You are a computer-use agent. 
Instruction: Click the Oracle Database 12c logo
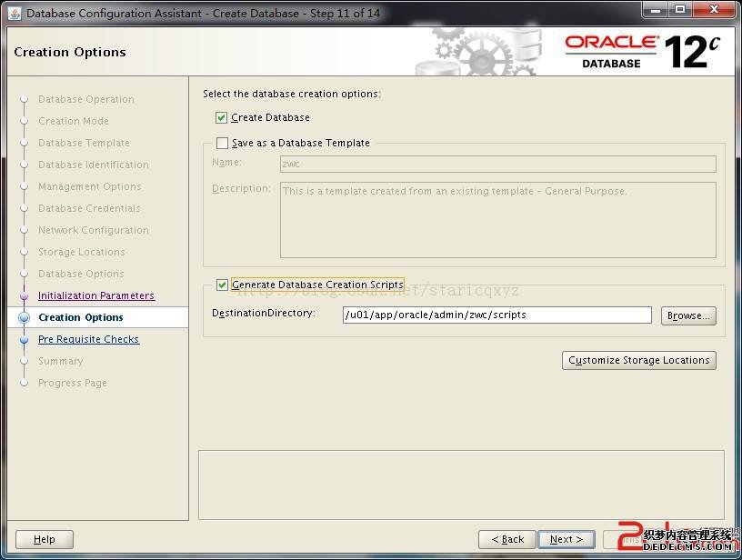[642, 52]
